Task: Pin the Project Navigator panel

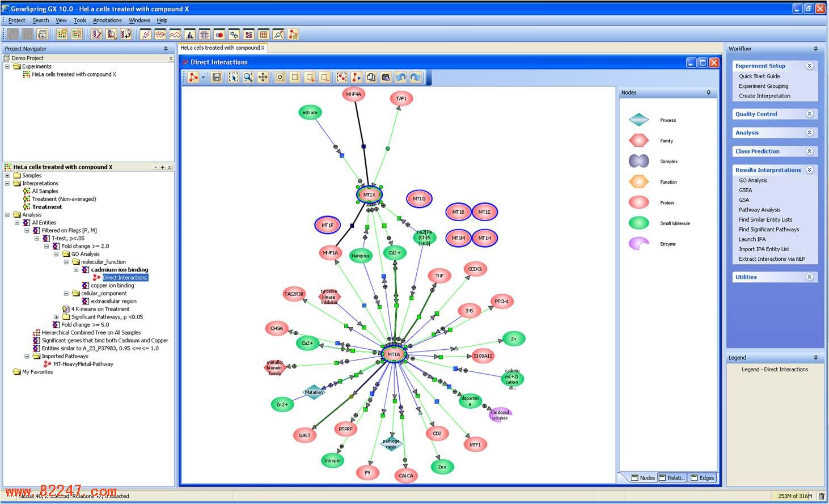Action: click(166, 49)
